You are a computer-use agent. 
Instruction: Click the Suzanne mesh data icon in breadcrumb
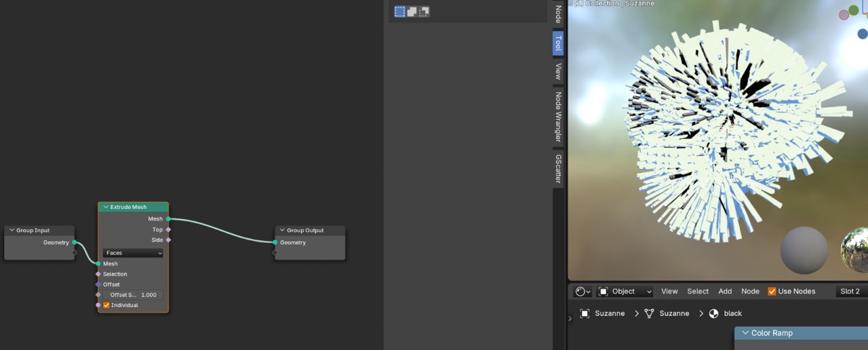point(649,313)
